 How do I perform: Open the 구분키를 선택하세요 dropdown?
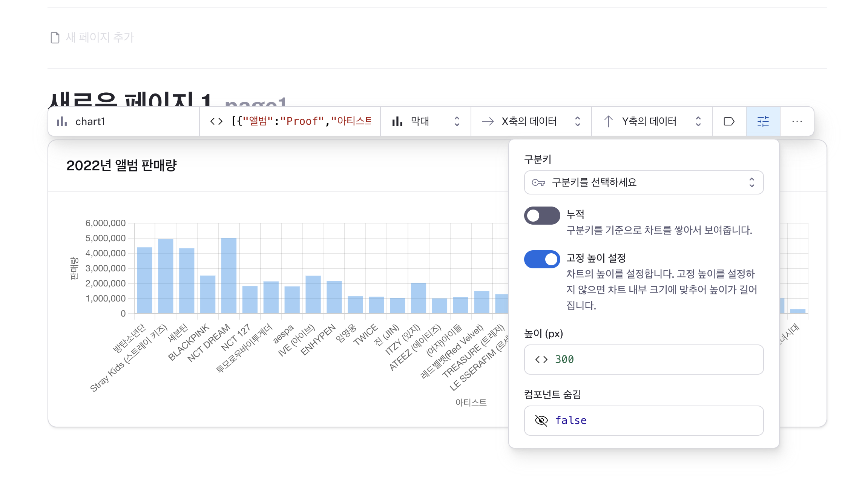coord(644,182)
